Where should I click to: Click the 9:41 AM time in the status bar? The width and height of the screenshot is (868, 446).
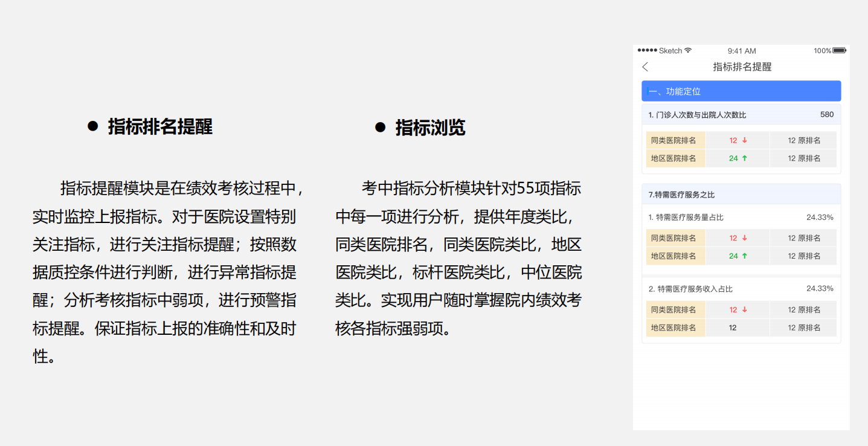(741, 51)
